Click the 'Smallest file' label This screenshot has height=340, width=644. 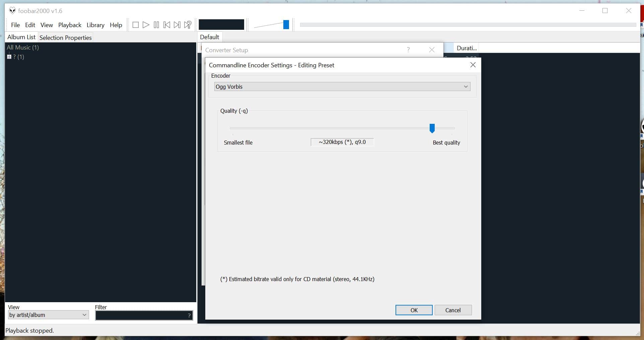pos(238,143)
